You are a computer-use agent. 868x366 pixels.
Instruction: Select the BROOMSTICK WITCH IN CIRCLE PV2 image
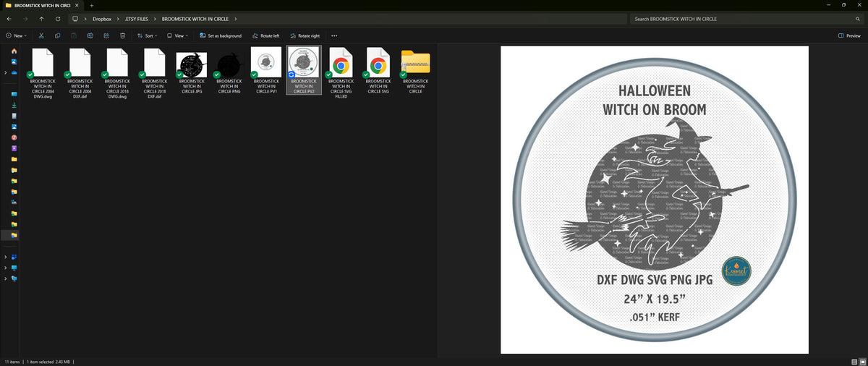click(x=304, y=70)
